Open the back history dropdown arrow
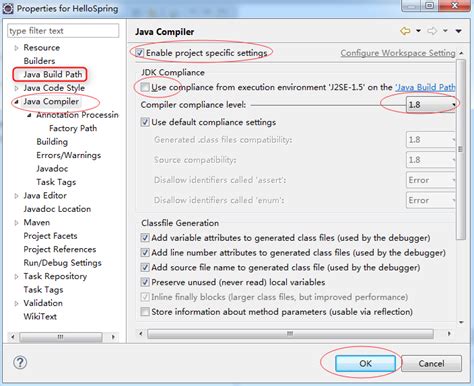The image size is (474, 386). pos(418,31)
